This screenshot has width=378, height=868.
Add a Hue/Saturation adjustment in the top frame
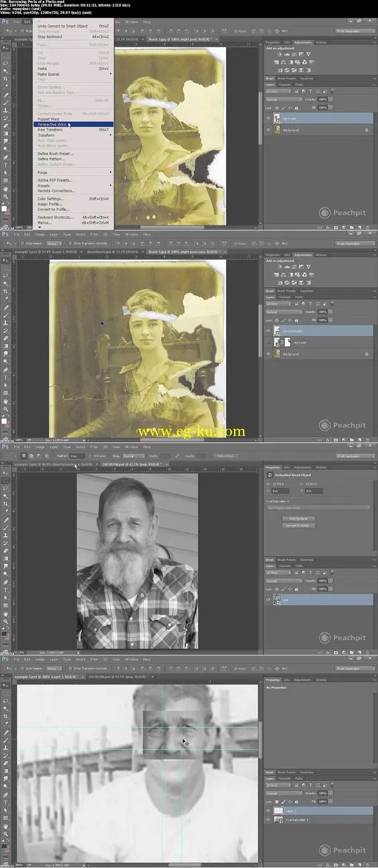pyautogui.click(x=275, y=63)
